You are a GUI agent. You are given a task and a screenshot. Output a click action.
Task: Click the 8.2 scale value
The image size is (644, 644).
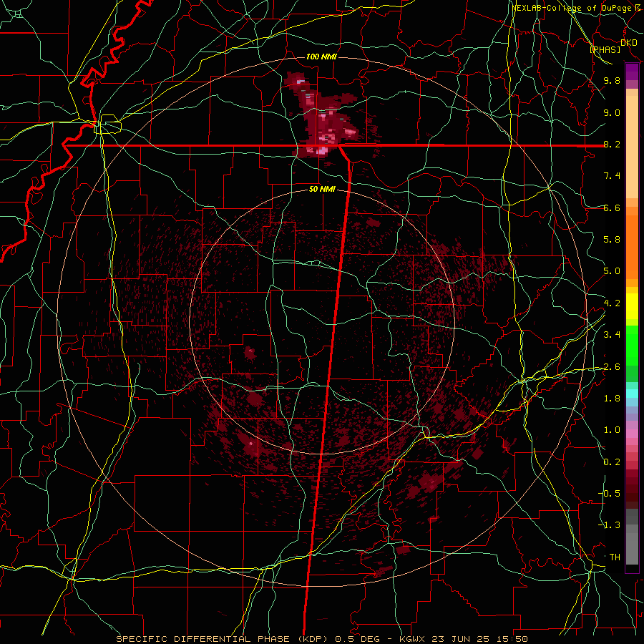[612, 144]
